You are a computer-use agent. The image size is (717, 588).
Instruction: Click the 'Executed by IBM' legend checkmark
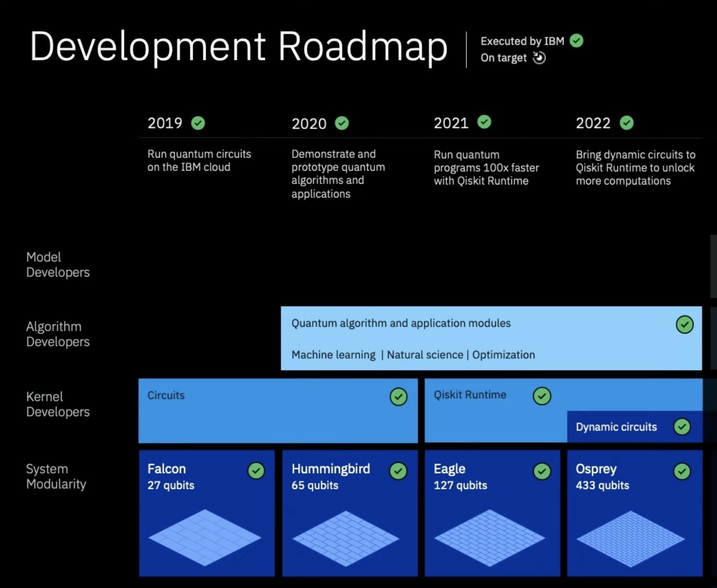(576, 41)
